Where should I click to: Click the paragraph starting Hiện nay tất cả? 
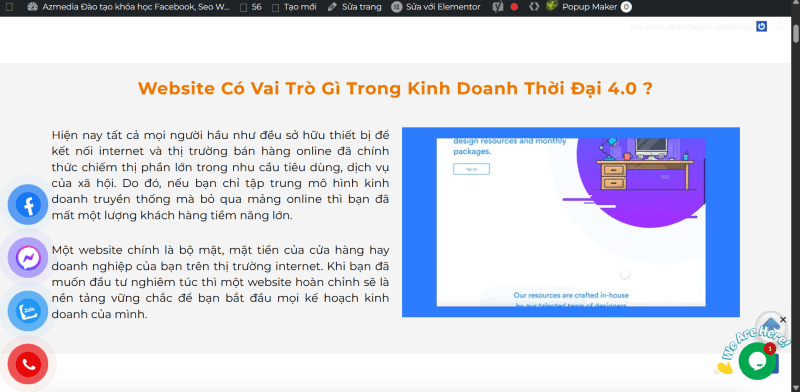pyautogui.click(x=220, y=175)
